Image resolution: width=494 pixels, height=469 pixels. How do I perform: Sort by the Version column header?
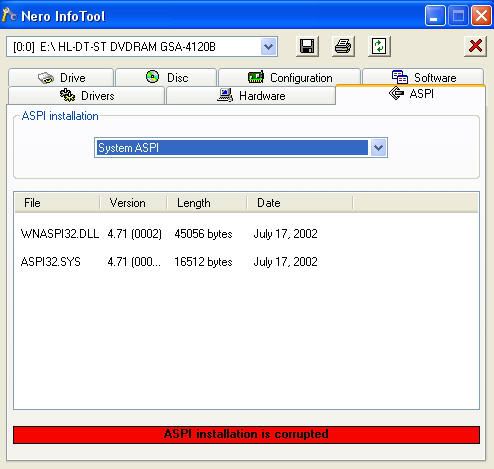point(133,203)
